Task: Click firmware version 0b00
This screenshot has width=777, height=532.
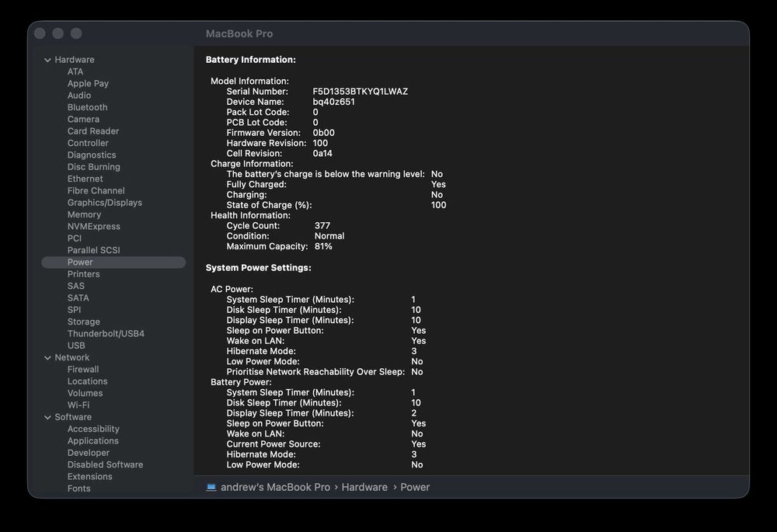Action: pos(323,133)
